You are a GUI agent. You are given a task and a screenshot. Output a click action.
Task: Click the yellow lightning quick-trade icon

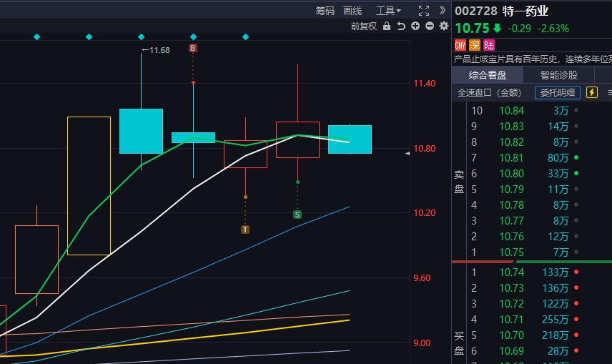[x=592, y=92]
